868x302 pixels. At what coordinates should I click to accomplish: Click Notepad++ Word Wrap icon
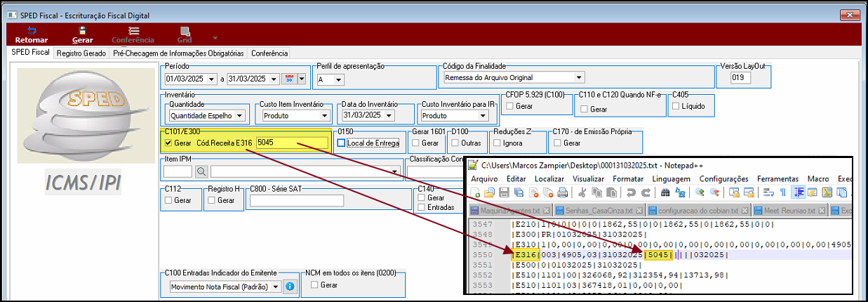tap(768, 192)
